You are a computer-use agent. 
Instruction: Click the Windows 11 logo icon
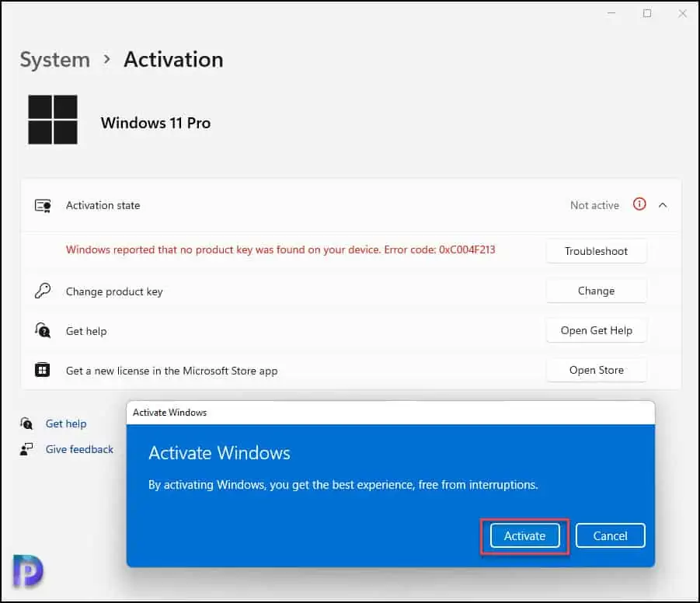pyautogui.click(x=53, y=120)
